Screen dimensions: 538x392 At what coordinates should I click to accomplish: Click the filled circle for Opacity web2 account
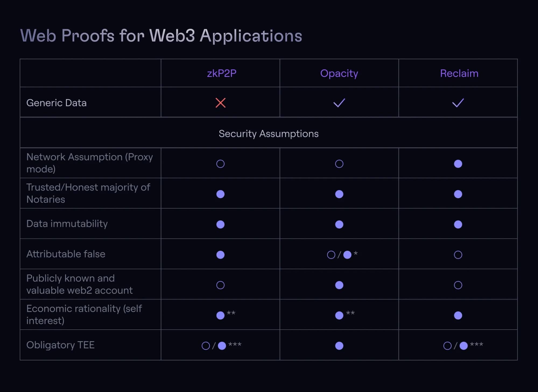pyautogui.click(x=339, y=285)
